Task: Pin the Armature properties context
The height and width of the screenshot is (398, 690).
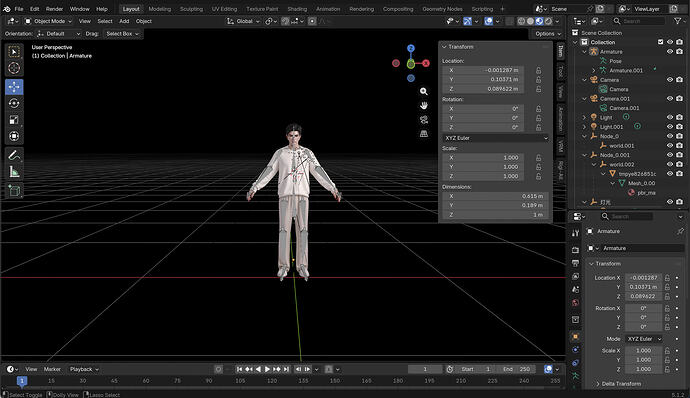Action: point(680,231)
